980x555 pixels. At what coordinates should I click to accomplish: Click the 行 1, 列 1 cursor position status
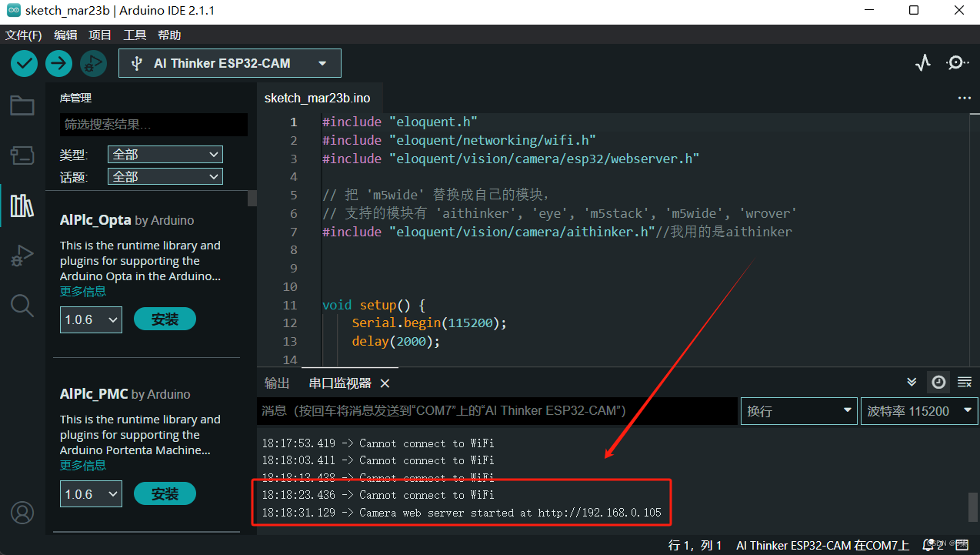[695, 545]
